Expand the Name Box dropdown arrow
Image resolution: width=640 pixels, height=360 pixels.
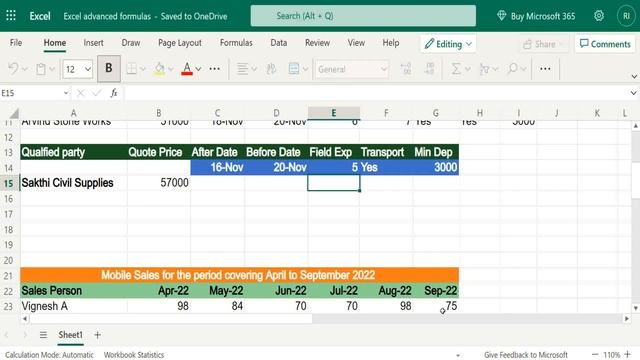[x=66, y=93]
